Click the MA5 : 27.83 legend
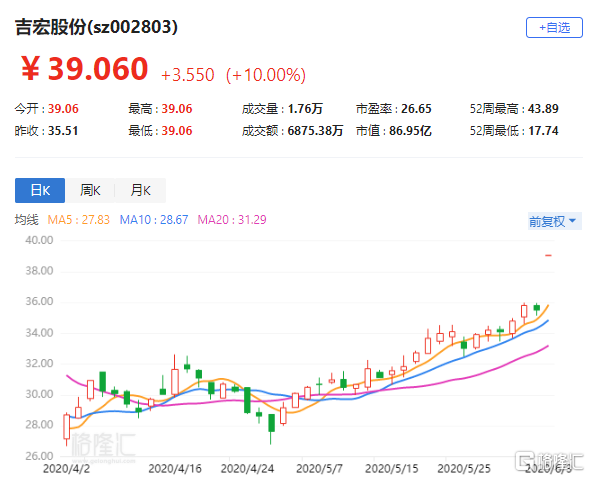 (79, 219)
